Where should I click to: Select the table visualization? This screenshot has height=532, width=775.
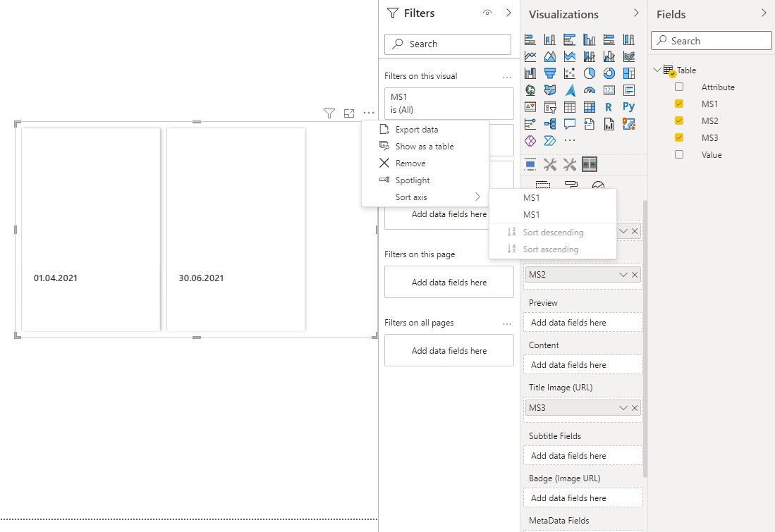(x=569, y=106)
